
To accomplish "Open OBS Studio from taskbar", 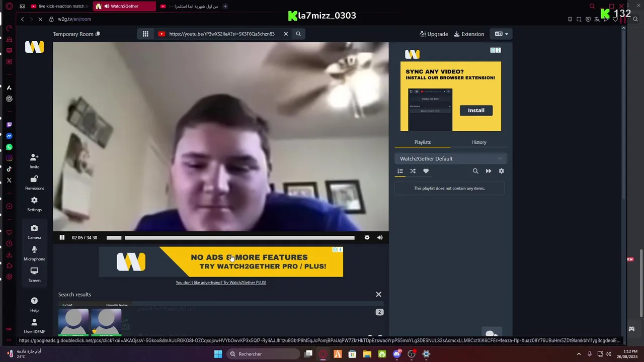I will point(412,354).
